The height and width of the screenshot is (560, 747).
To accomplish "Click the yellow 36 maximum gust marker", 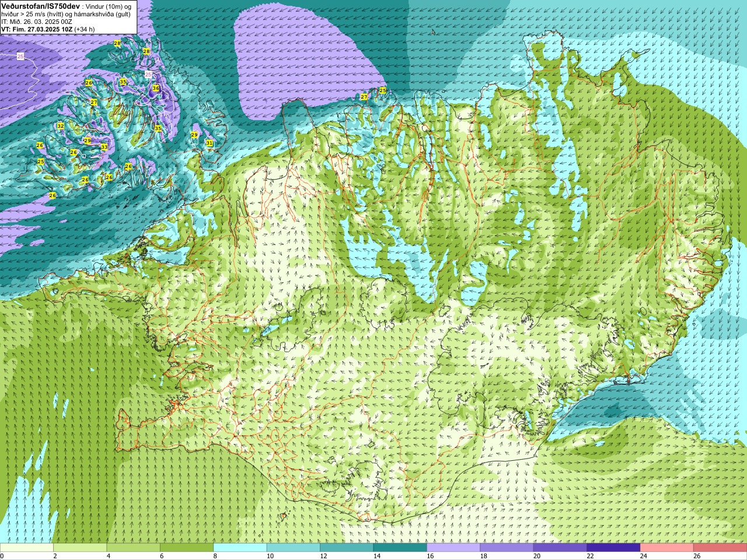I will click(x=156, y=88).
